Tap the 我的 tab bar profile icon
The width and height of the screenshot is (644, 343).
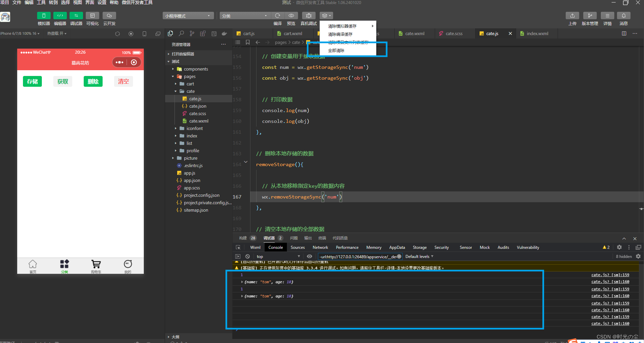(x=128, y=266)
